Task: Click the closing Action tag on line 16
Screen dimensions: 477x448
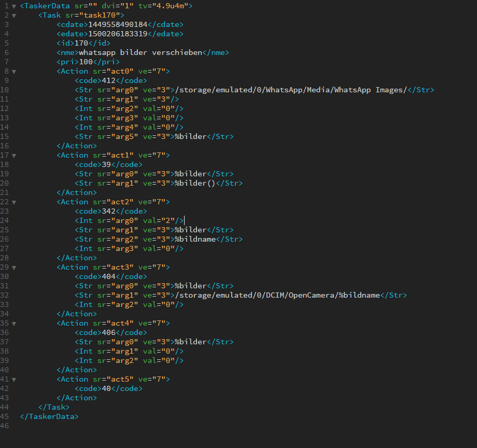Action: click(x=77, y=146)
